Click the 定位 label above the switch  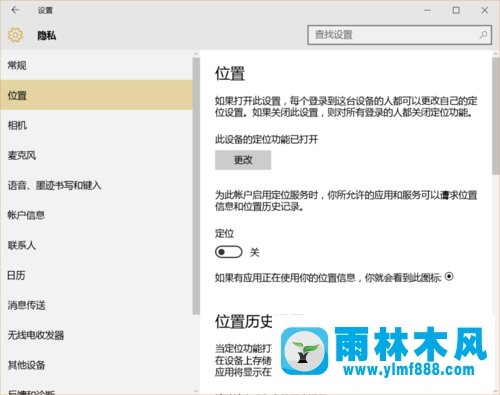point(224,233)
